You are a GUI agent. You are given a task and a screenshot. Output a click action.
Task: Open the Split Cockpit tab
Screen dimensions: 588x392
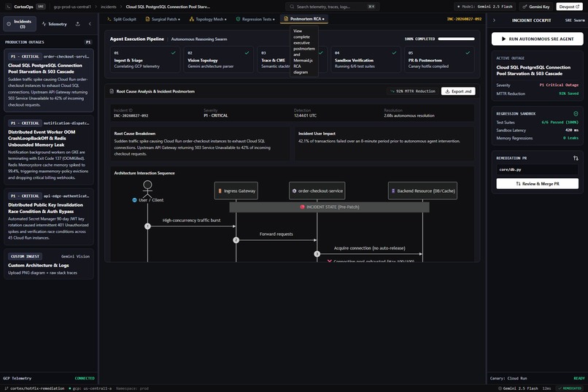tap(122, 19)
